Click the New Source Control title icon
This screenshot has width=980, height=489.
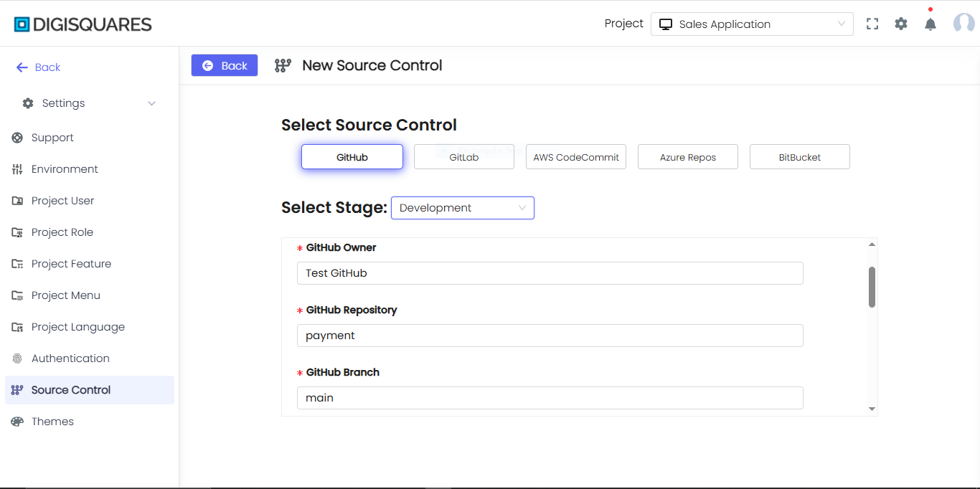(283, 65)
